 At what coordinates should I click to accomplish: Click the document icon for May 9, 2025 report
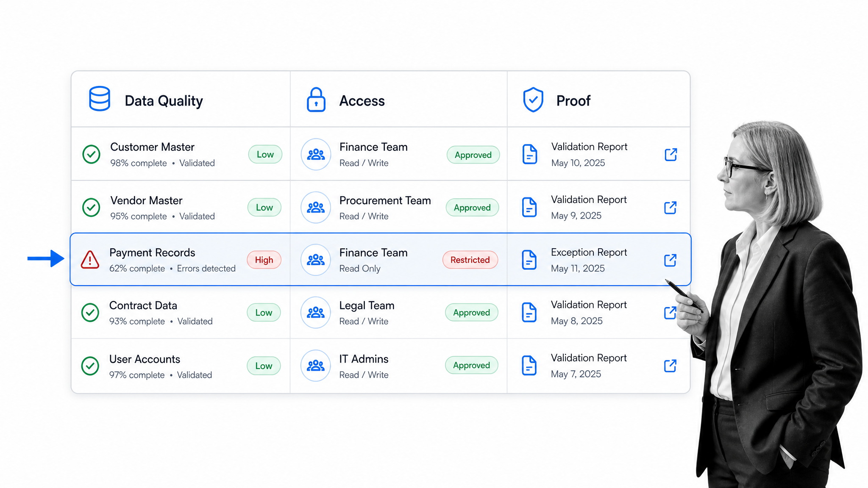point(529,207)
